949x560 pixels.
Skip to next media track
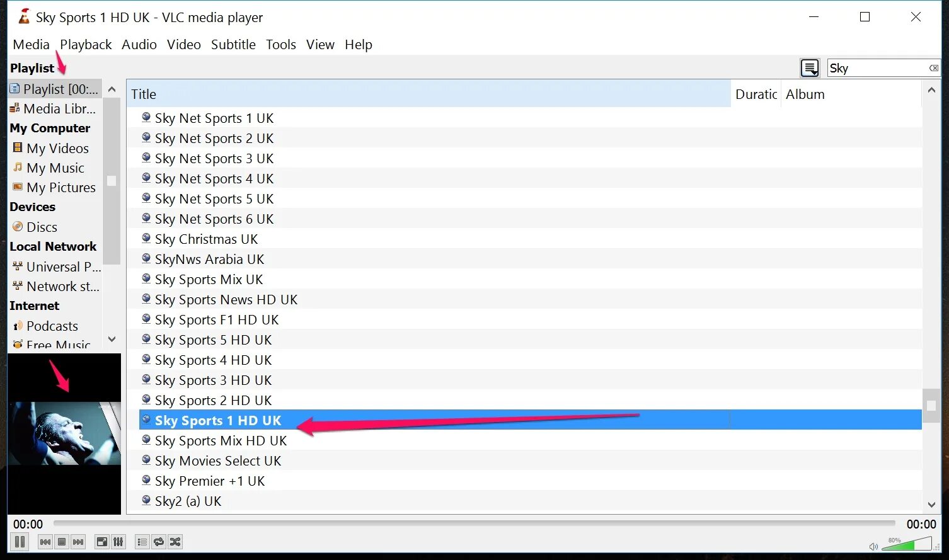tap(78, 542)
